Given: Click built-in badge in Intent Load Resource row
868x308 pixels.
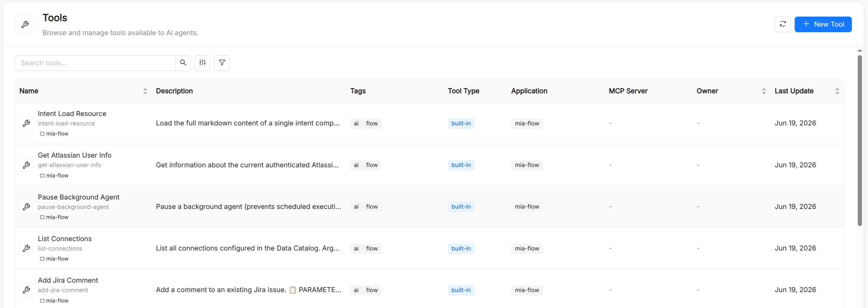Looking at the screenshot, I should point(461,123).
